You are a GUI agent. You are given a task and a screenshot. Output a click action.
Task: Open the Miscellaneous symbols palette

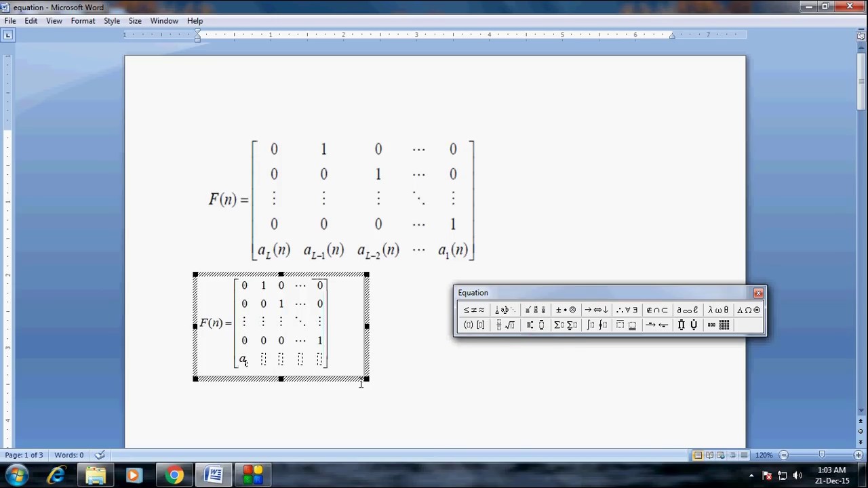[x=688, y=310]
